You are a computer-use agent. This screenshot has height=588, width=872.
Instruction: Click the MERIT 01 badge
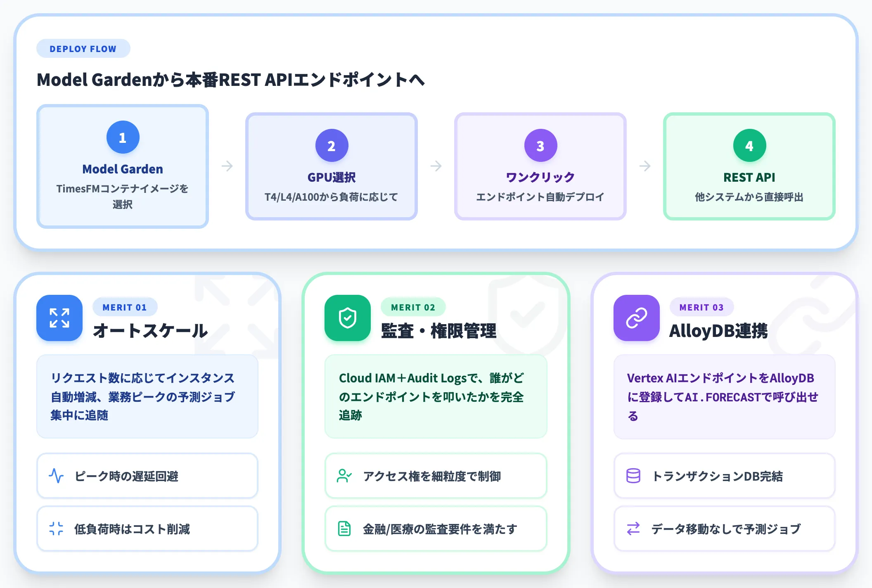tap(125, 307)
